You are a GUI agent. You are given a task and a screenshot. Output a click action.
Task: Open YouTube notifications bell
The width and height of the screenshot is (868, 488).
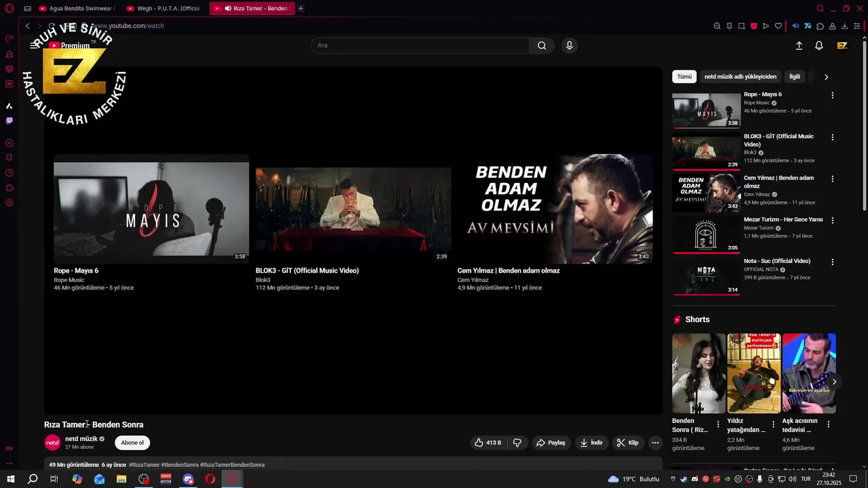point(819,45)
